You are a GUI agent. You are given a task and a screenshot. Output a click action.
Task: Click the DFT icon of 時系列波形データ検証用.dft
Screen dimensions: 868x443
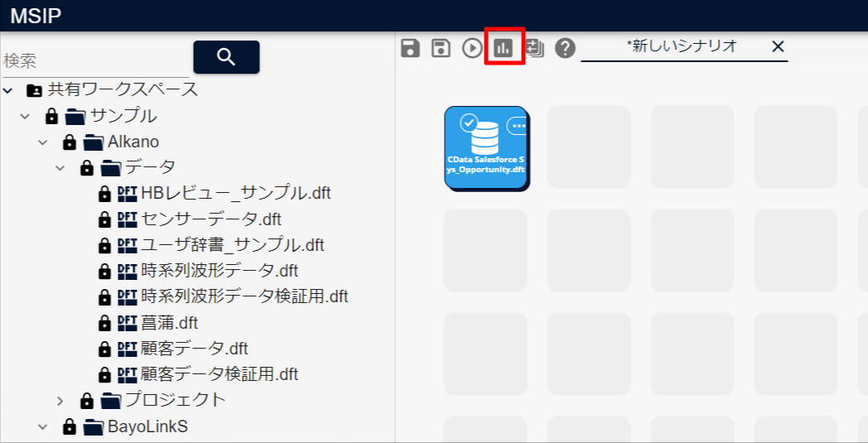click(x=128, y=296)
